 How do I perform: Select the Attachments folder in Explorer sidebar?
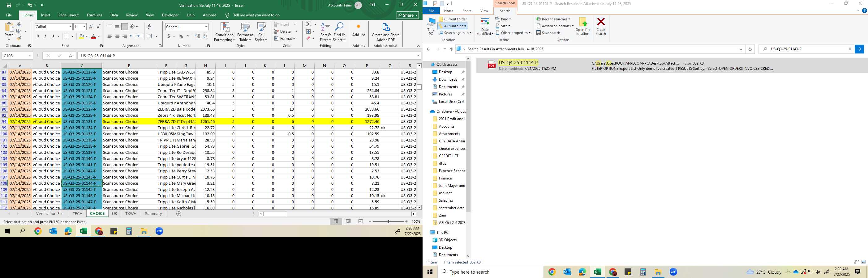point(449,134)
